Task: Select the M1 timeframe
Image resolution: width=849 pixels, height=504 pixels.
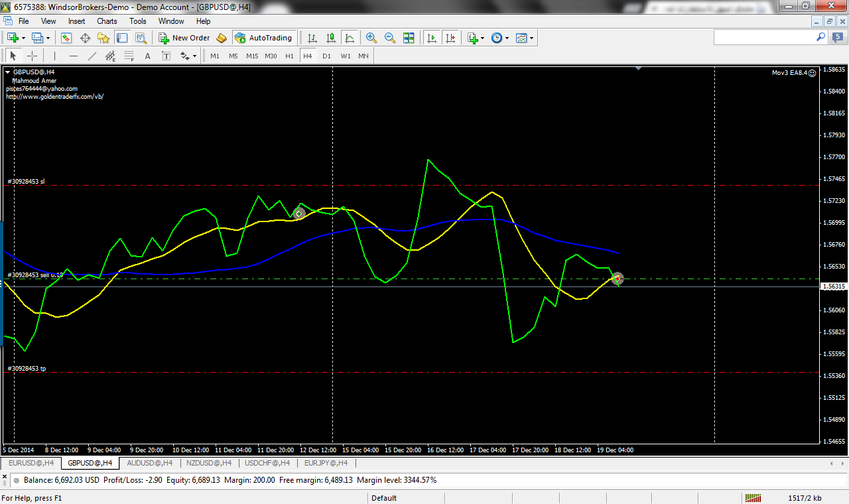Action: point(215,56)
